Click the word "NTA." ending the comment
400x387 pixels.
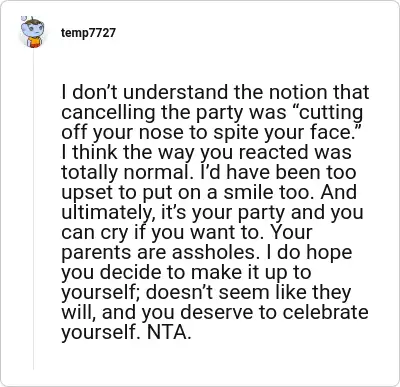tap(169, 332)
